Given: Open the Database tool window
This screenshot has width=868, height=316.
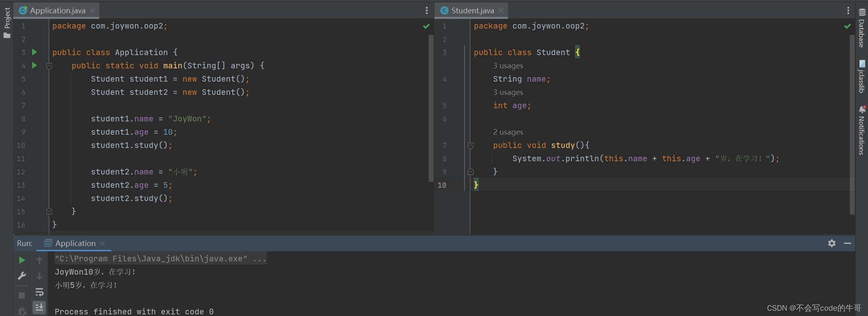Looking at the screenshot, I should tap(862, 28).
